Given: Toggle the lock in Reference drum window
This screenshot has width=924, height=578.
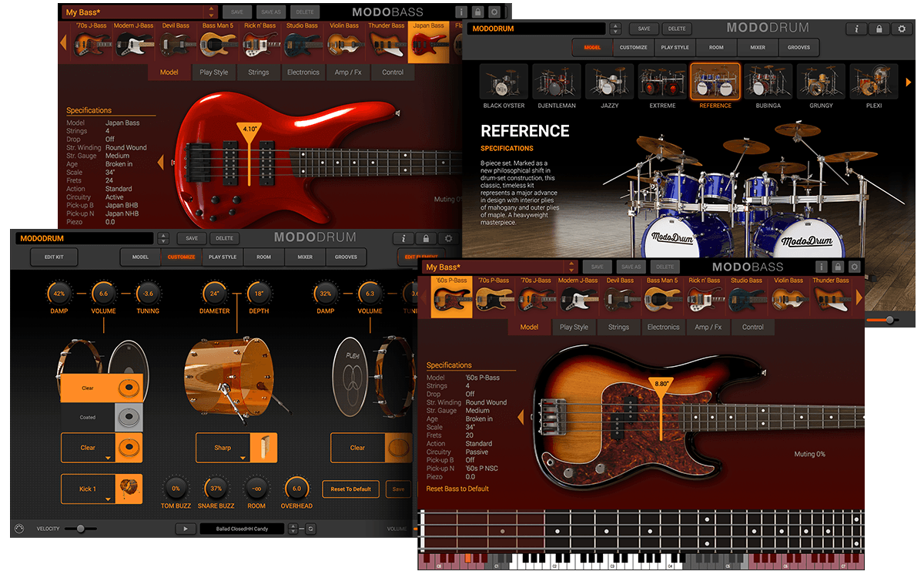Looking at the screenshot, I should click(879, 29).
